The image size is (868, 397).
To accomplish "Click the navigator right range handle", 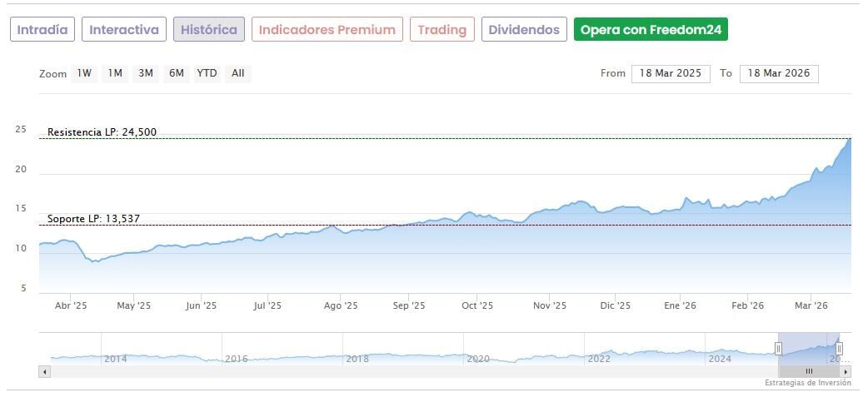I will 839,349.
